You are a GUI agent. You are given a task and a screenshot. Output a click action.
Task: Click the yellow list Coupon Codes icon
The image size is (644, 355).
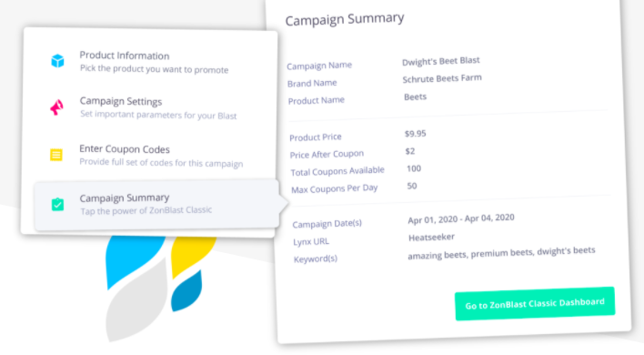(56, 155)
